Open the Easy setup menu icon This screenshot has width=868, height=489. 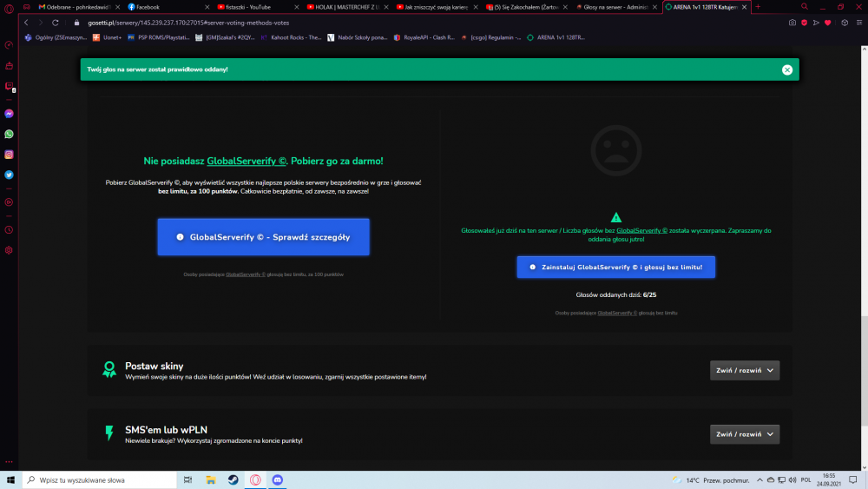[x=859, y=23]
